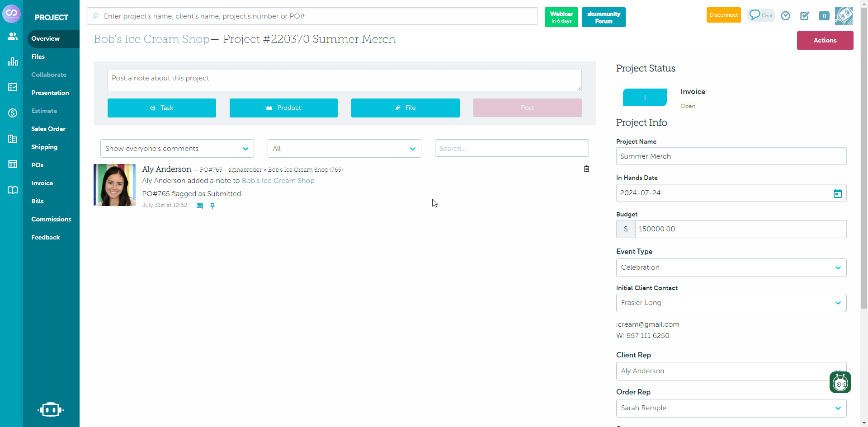
Task: Change the comments filter from Show everyone's comments
Action: click(x=176, y=148)
